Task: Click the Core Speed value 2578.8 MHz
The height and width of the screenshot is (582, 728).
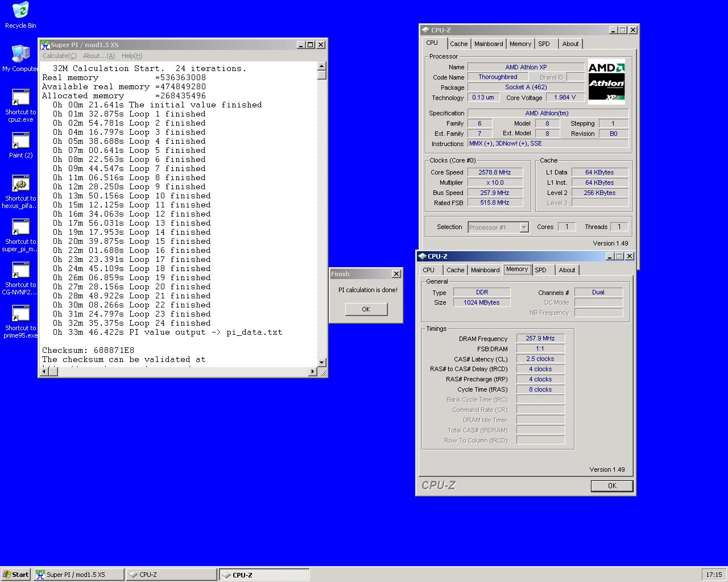Action: click(x=495, y=172)
